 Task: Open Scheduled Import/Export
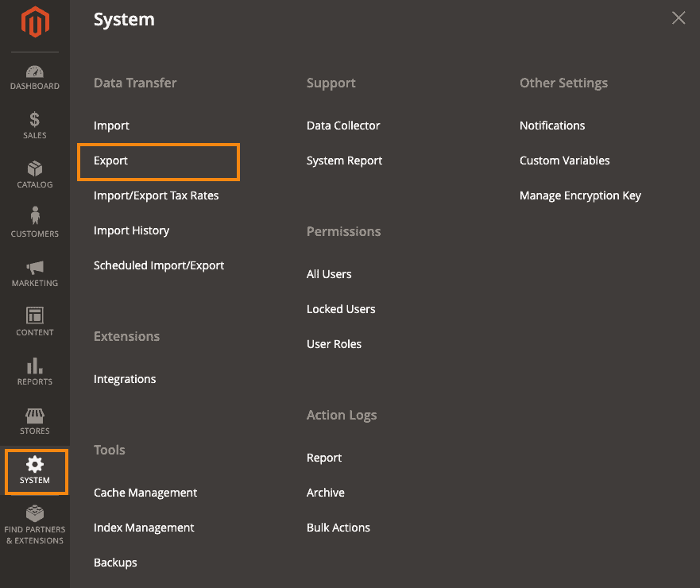[159, 265]
